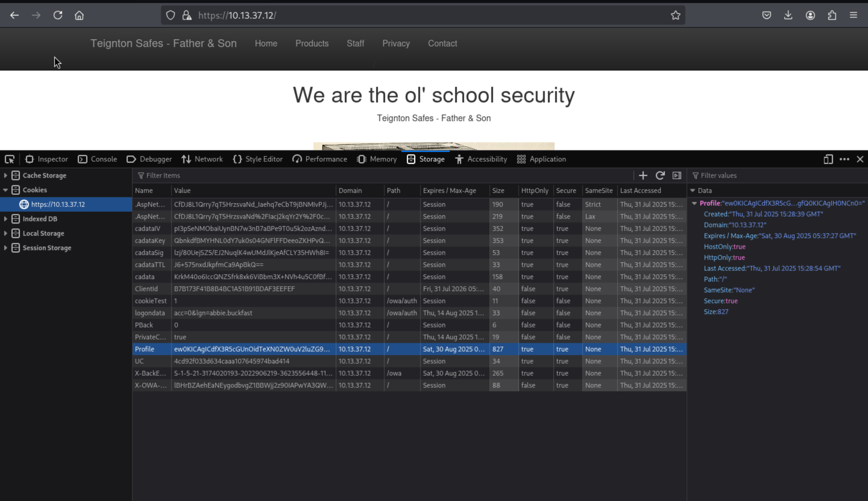Screen dimensions: 868x501
Task: Open the extensions puzzle icon
Action: click(x=832, y=15)
